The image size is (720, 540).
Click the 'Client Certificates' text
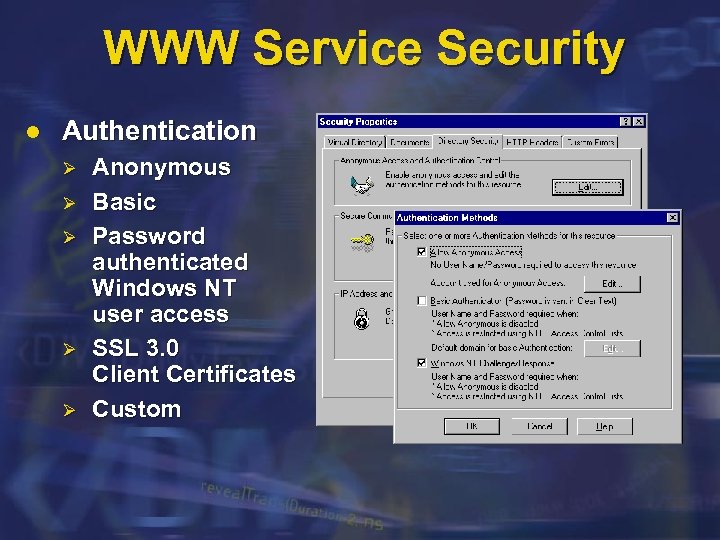pos(194,374)
